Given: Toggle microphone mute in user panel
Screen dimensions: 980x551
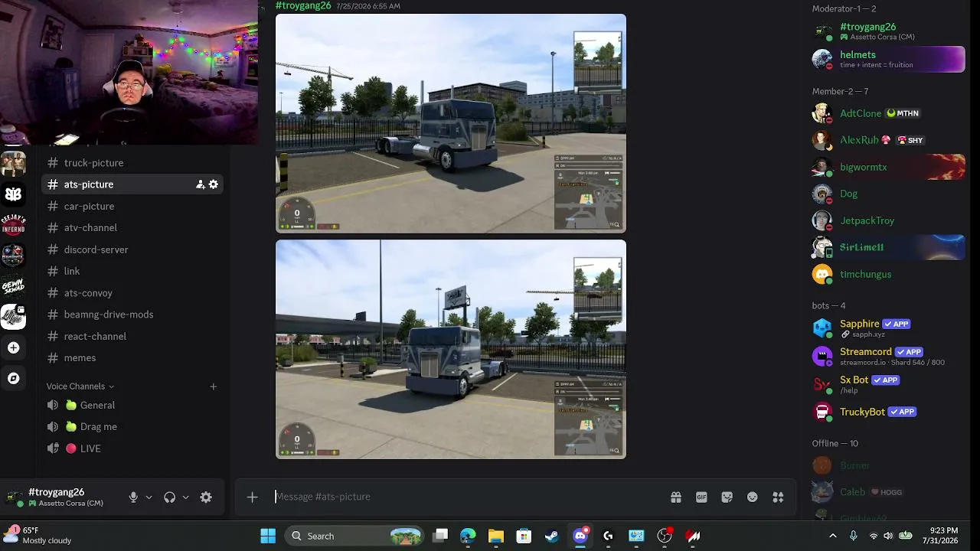Looking at the screenshot, I should coord(133,497).
